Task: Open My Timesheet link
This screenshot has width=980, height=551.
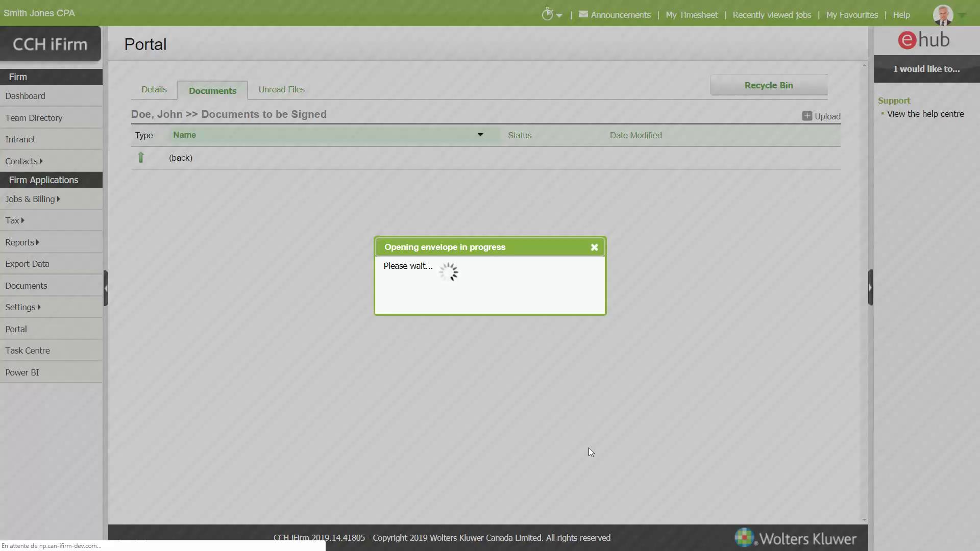Action: coord(691,15)
